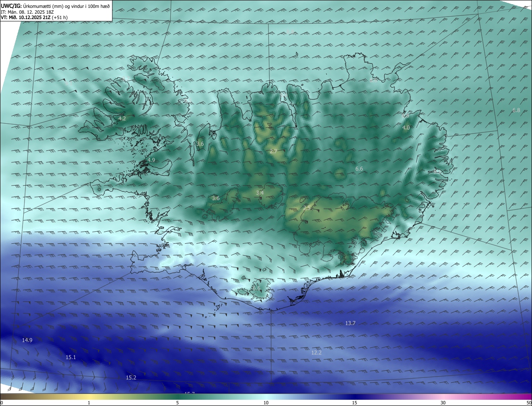This screenshot has width=532, height=406.
Task: Click the 1 tick on the color scale
Action: tap(89, 403)
